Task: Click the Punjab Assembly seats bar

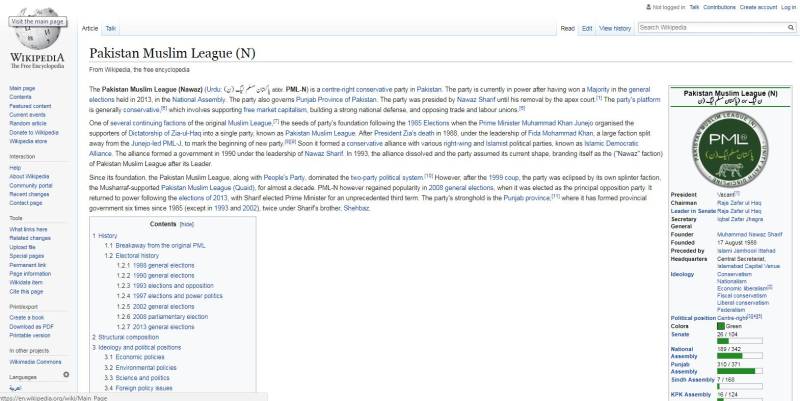Action: pyautogui.click(x=739, y=371)
